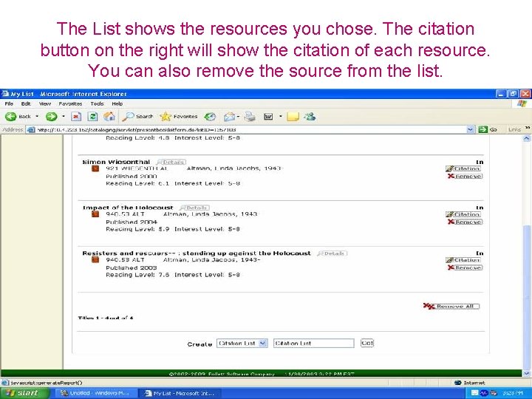The height and width of the screenshot is (399, 532).
Task: Remove Resisters and rescuers from list
Action: click(x=465, y=267)
